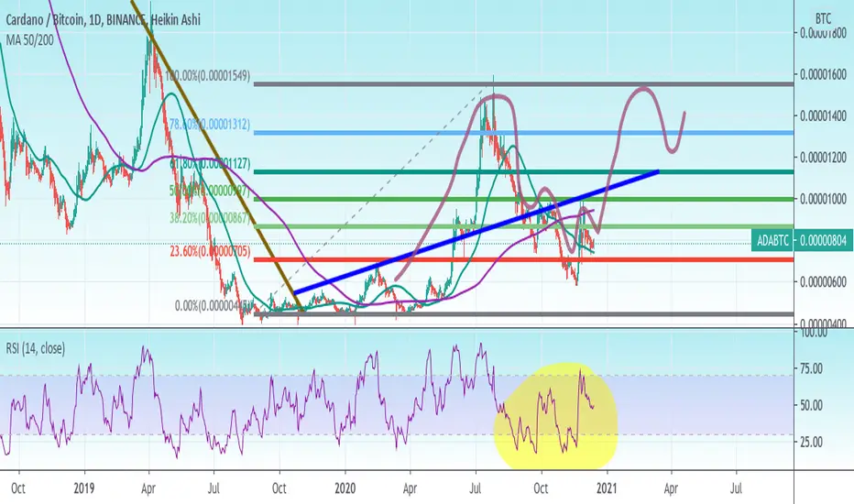This screenshot has height=504, width=854.
Task: Click the 61.80% Fibonacci level label
Action: click(x=210, y=163)
